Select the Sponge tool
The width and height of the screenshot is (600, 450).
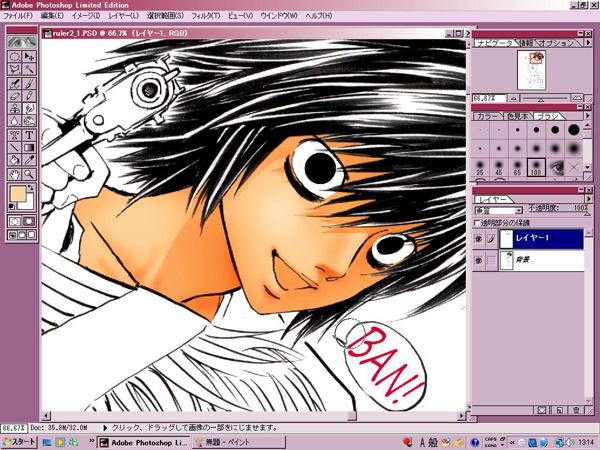[29, 121]
